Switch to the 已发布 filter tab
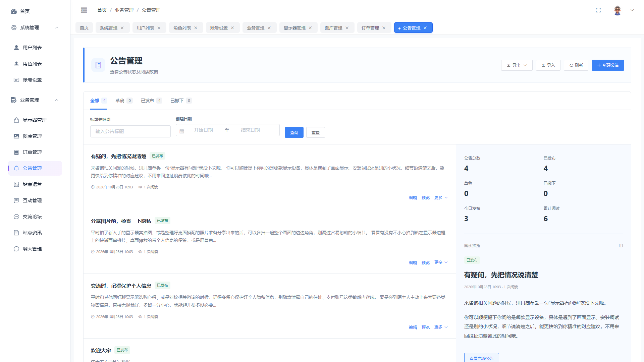This screenshot has height=362, width=644. click(151, 101)
